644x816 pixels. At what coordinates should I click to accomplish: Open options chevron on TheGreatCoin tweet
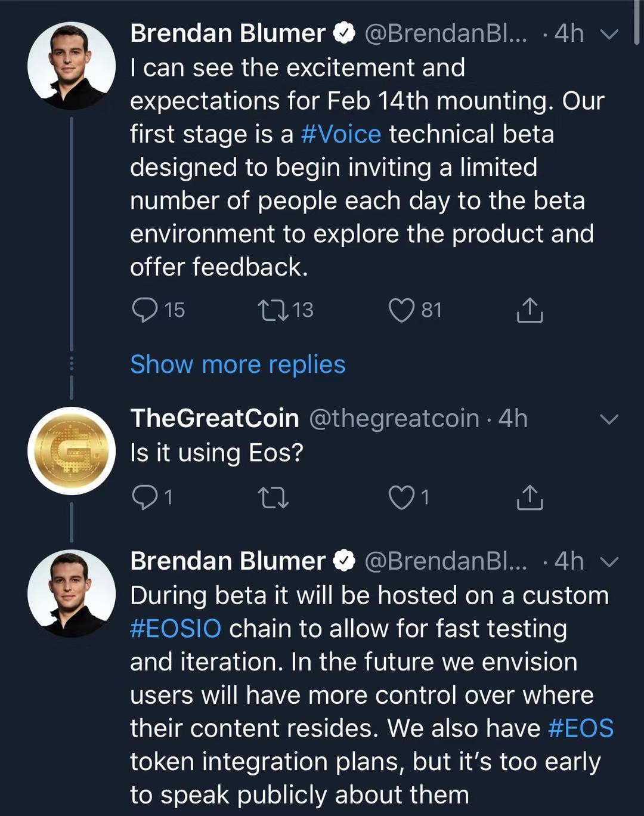coord(609,420)
